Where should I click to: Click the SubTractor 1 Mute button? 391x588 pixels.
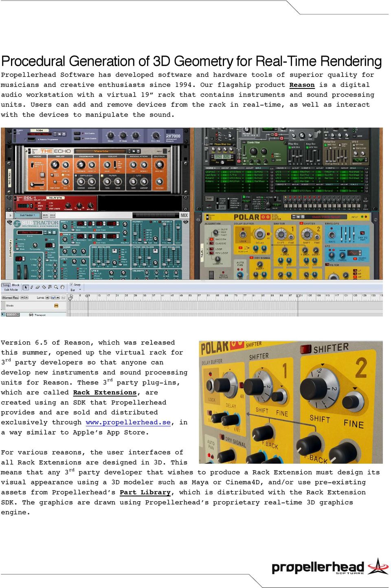pos(45,215)
